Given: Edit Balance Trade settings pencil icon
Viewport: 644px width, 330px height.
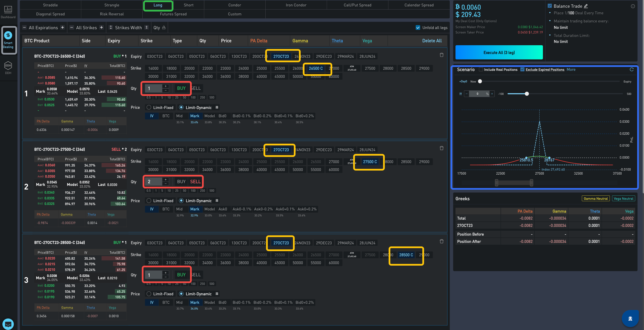Looking at the screenshot, I should [586, 6].
